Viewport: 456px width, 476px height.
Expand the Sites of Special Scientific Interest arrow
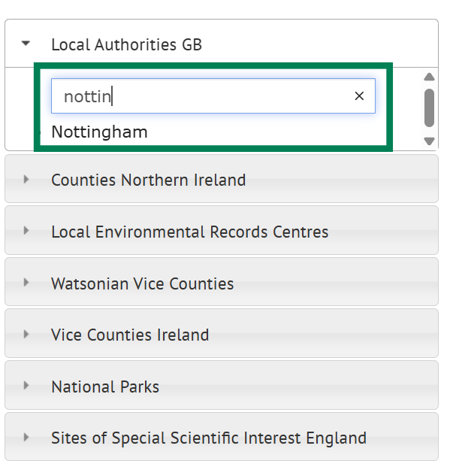click(x=26, y=437)
